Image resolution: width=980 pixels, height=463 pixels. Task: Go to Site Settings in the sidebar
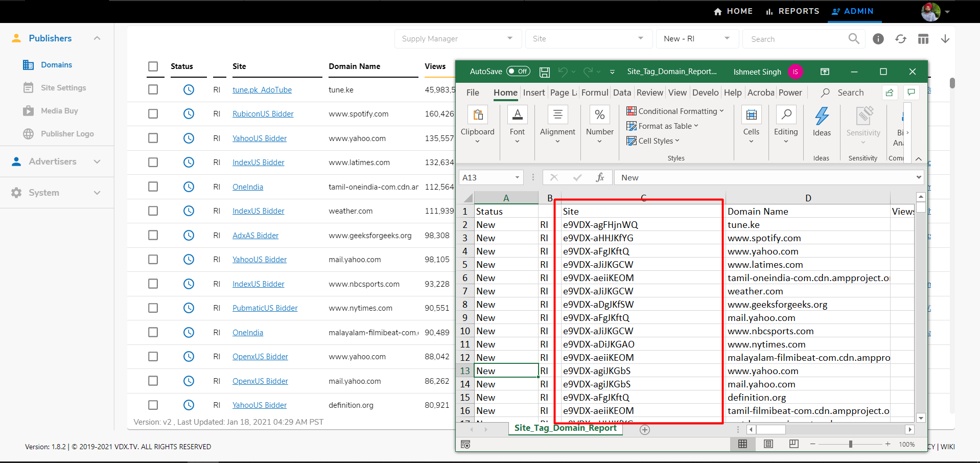pyautogui.click(x=63, y=88)
